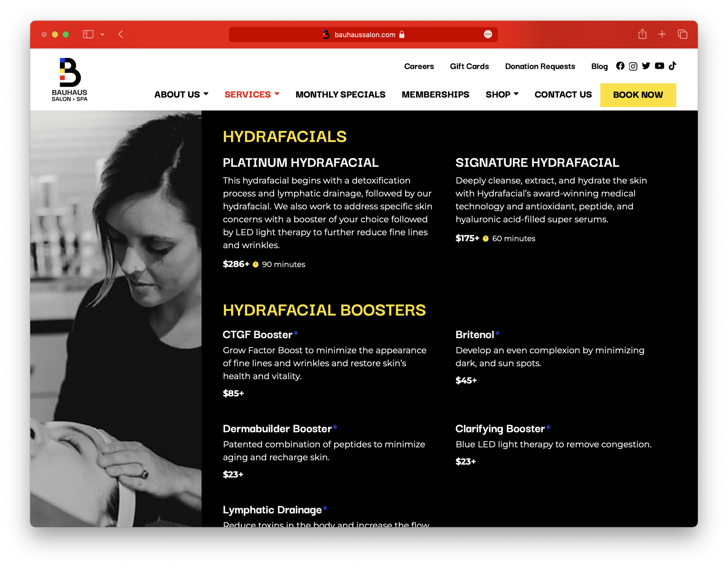
Task: Open the salon's Facebook page
Action: (621, 66)
